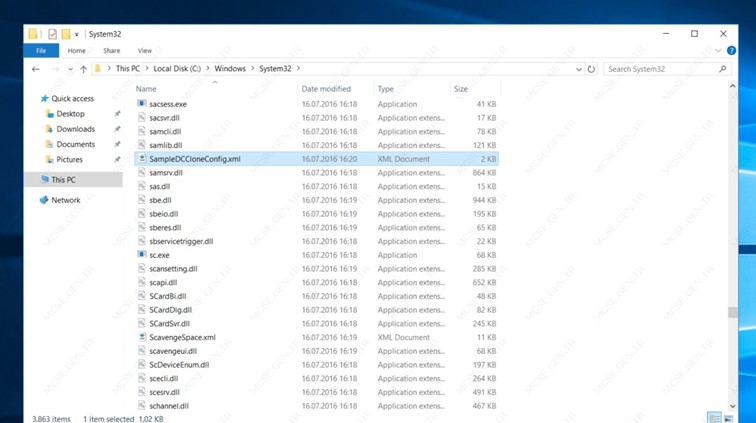Open Desktop in navigation pane
The width and height of the screenshot is (756, 423).
70,114
